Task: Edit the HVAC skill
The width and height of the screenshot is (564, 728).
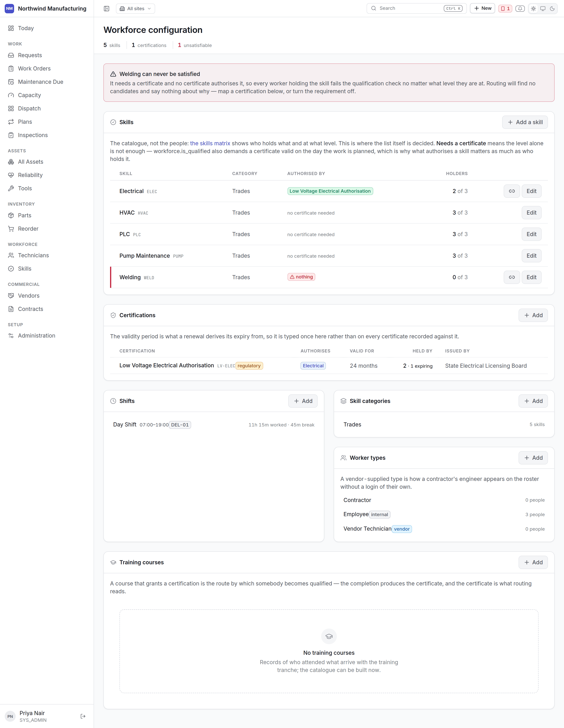Action: [x=531, y=213]
